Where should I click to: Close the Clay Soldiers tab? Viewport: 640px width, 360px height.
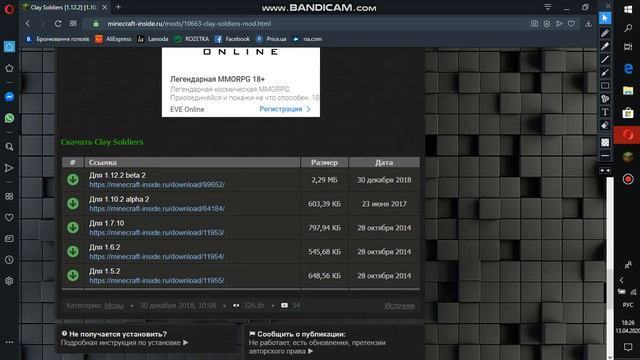104,7
